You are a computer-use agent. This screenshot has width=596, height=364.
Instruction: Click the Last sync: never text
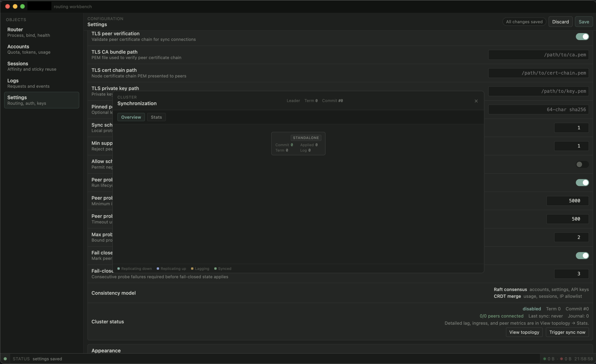(x=545, y=316)
